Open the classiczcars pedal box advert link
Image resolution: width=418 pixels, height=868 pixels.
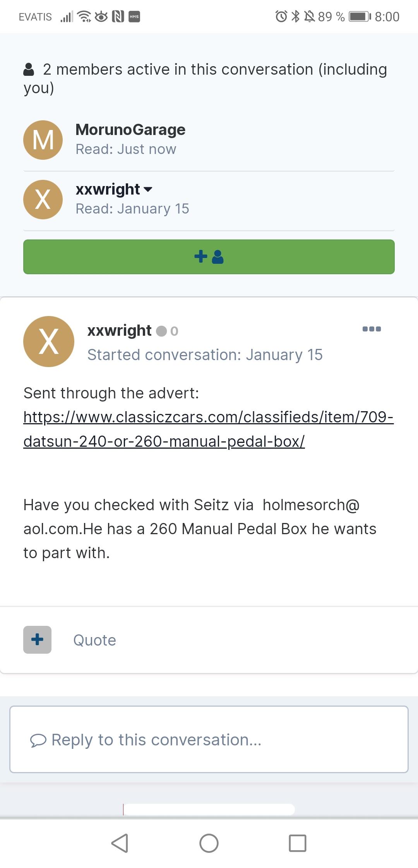[x=209, y=429]
